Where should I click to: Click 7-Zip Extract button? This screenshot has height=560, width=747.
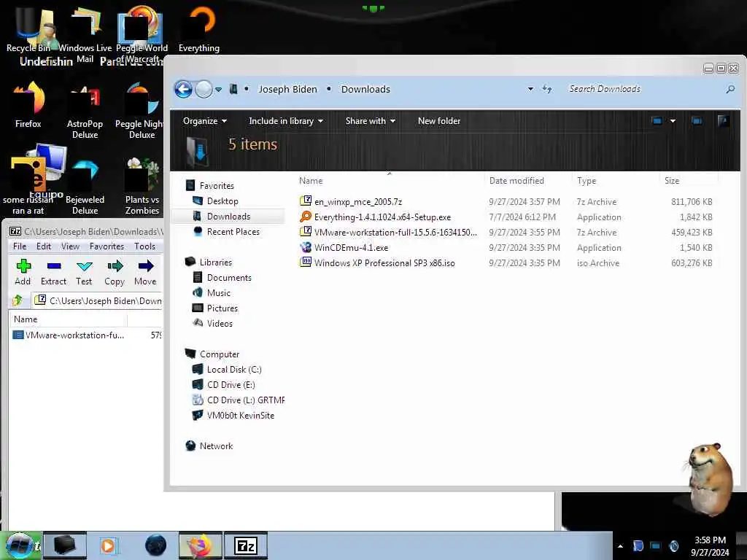53,273
